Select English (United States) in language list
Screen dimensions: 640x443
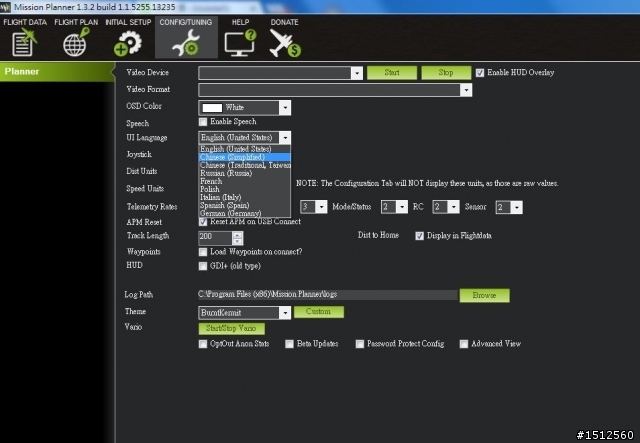(244, 149)
